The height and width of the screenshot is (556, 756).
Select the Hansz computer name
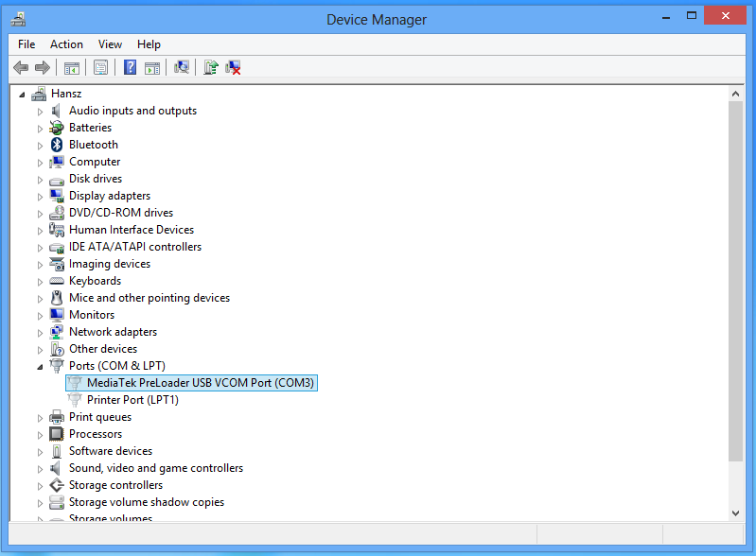pyautogui.click(x=66, y=94)
